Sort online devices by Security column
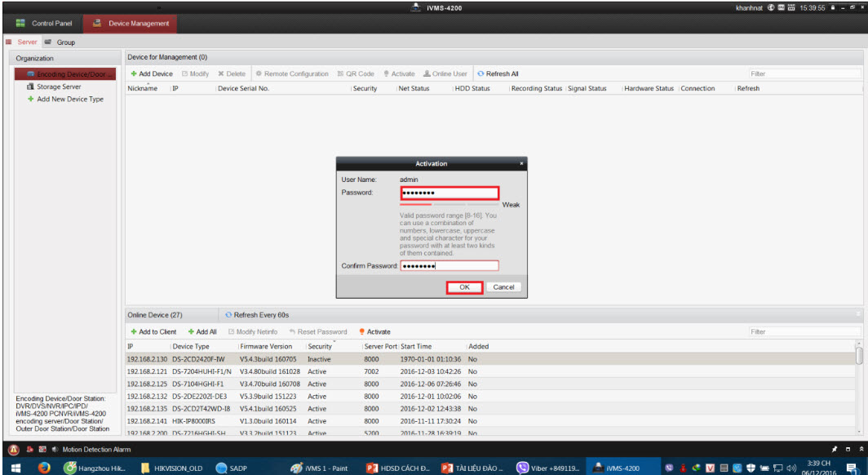This screenshot has width=868, height=475. pyautogui.click(x=320, y=347)
